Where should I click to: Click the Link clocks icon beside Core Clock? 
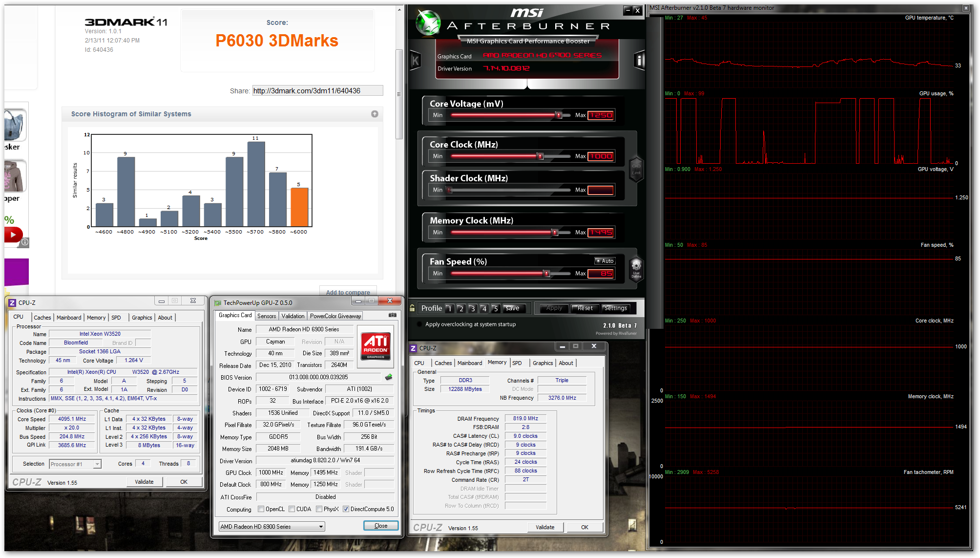(636, 169)
